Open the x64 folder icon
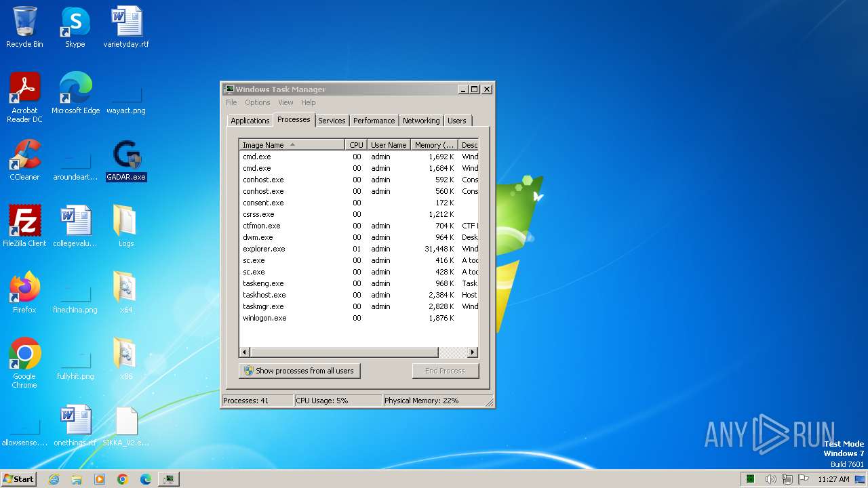This screenshot has height=488, width=868. (126, 293)
